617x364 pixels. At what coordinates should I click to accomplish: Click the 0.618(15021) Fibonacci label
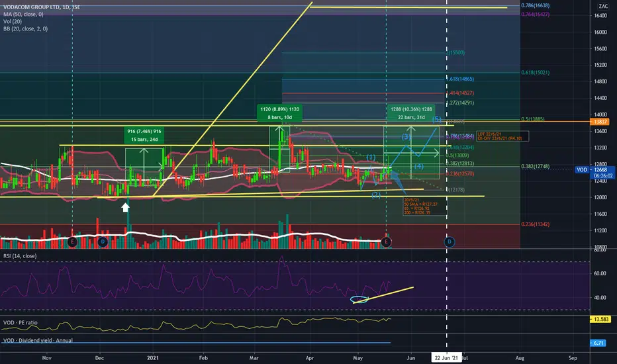[x=535, y=72]
